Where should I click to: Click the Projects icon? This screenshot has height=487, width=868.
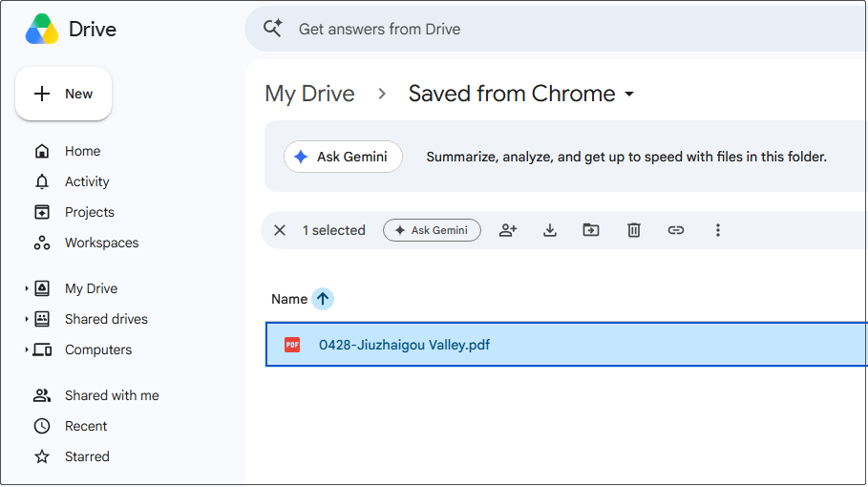pyautogui.click(x=42, y=212)
